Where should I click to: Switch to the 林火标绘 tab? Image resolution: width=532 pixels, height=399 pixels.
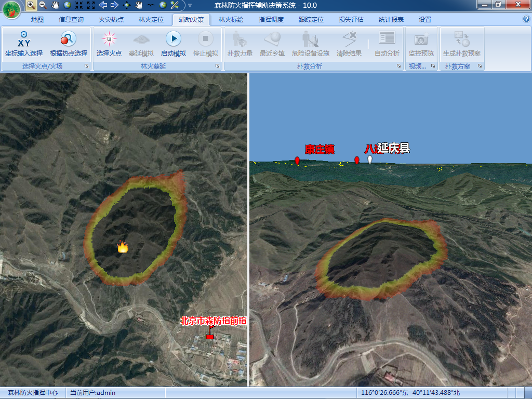click(x=231, y=20)
